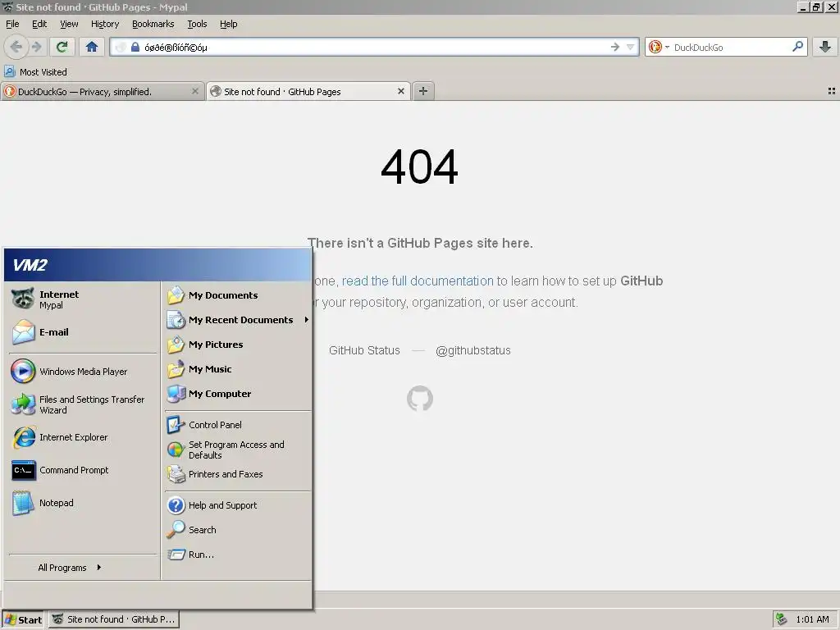
Task: Click the 1:01 AM clock
Action: (812, 619)
